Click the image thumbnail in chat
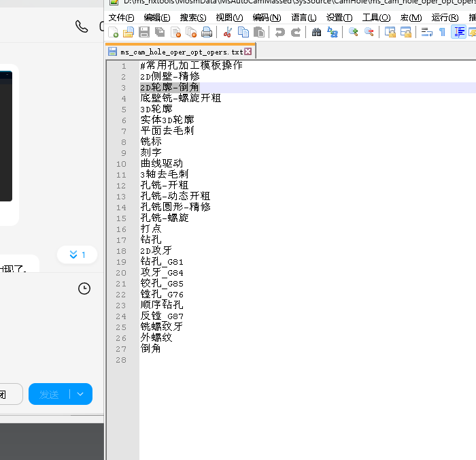This screenshot has height=460, width=476. click(x=6, y=136)
